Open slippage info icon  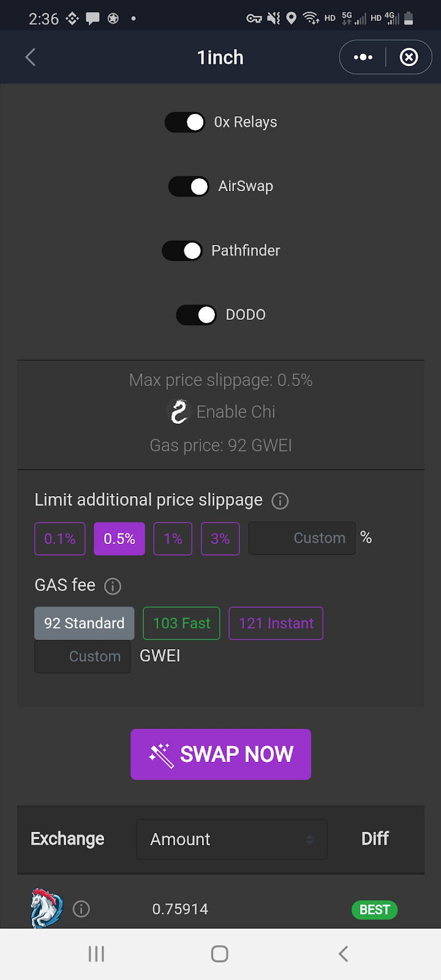click(280, 501)
